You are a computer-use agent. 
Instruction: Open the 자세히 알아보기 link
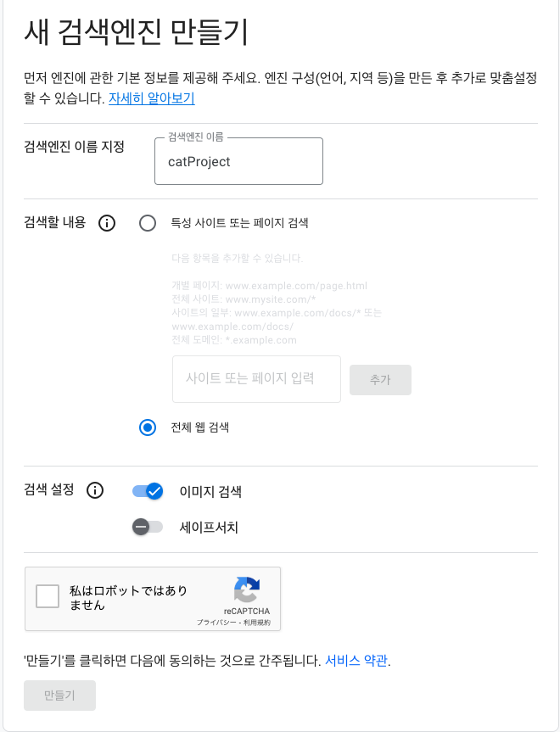point(152,98)
